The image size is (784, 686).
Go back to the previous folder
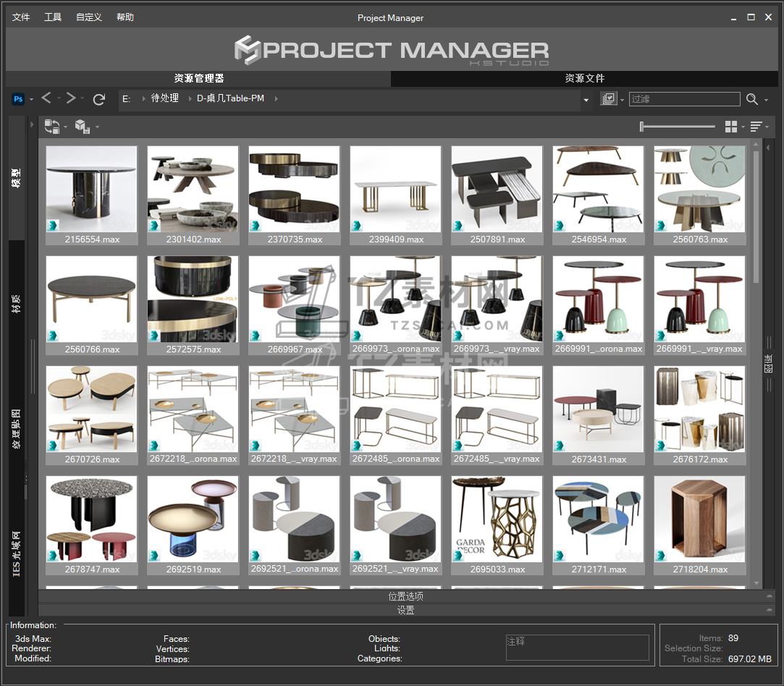click(46, 98)
